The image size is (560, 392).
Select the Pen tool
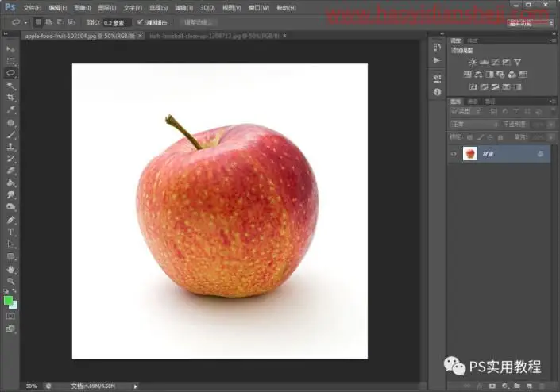point(10,220)
